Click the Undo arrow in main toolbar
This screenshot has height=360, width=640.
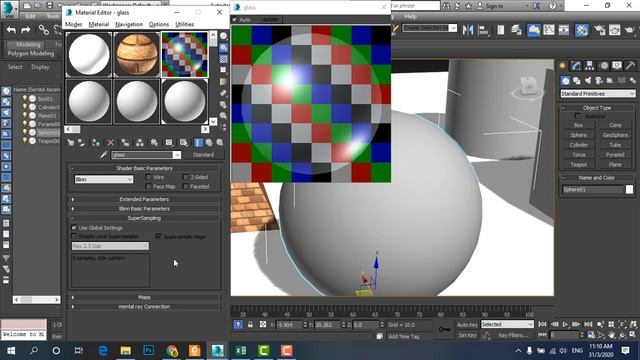pos(11,30)
